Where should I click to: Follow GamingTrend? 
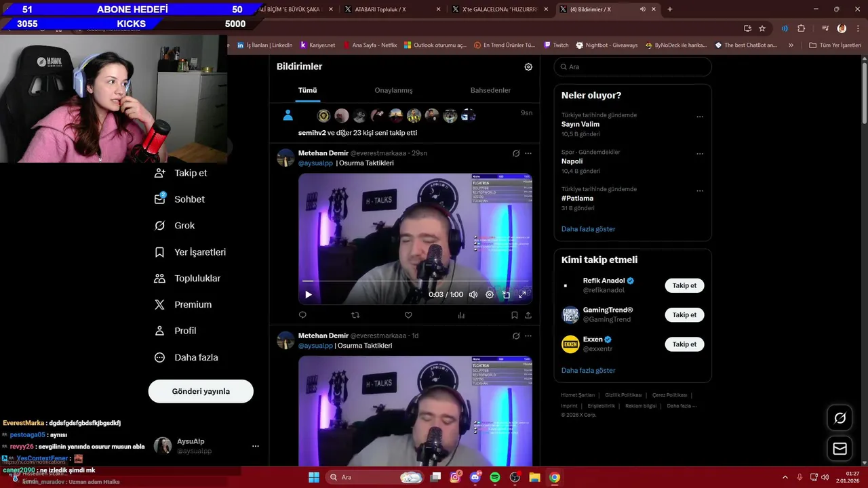pyautogui.click(x=684, y=315)
